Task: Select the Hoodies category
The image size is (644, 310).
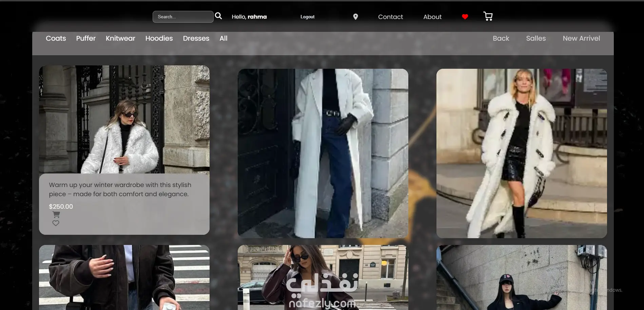Action: pyautogui.click(x=159, y=38)
